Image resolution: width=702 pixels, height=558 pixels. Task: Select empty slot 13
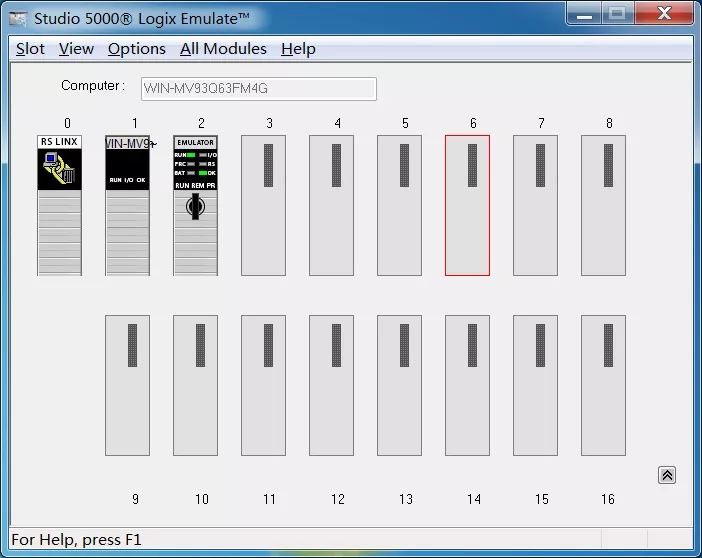pos(399,386)
